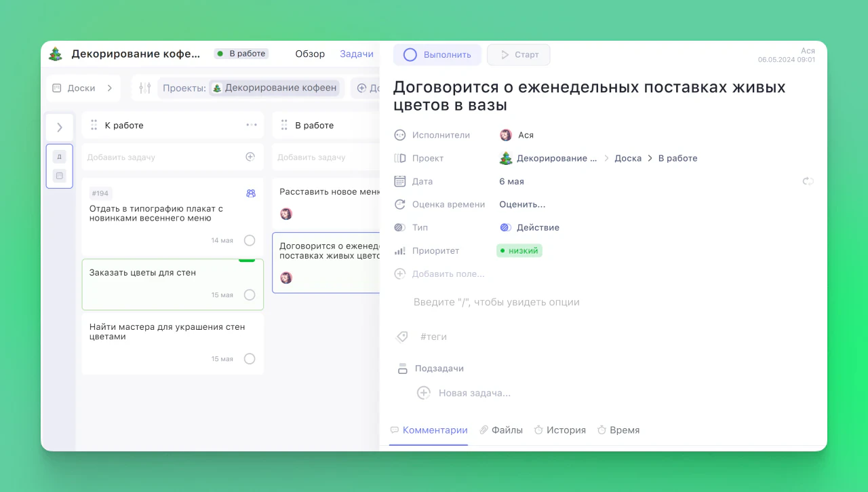Mark task Отдать в типографию as complete
This screenshot has height=492, width=868.
250,240
